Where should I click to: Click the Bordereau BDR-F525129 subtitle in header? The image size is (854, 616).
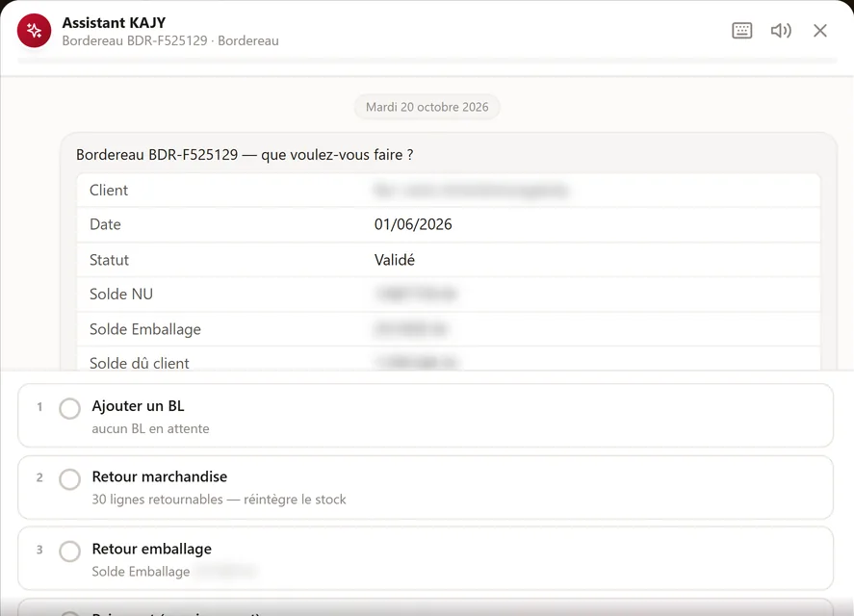(170, 40)
